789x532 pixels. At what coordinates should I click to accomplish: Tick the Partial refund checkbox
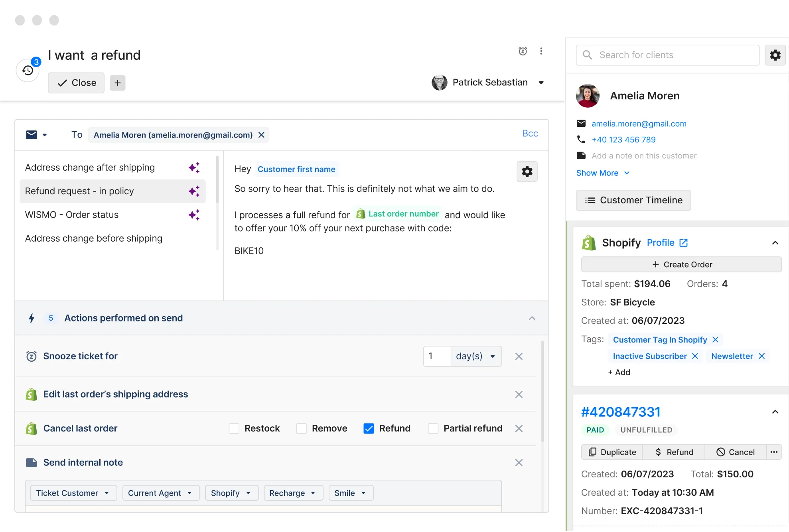point(433,428)
